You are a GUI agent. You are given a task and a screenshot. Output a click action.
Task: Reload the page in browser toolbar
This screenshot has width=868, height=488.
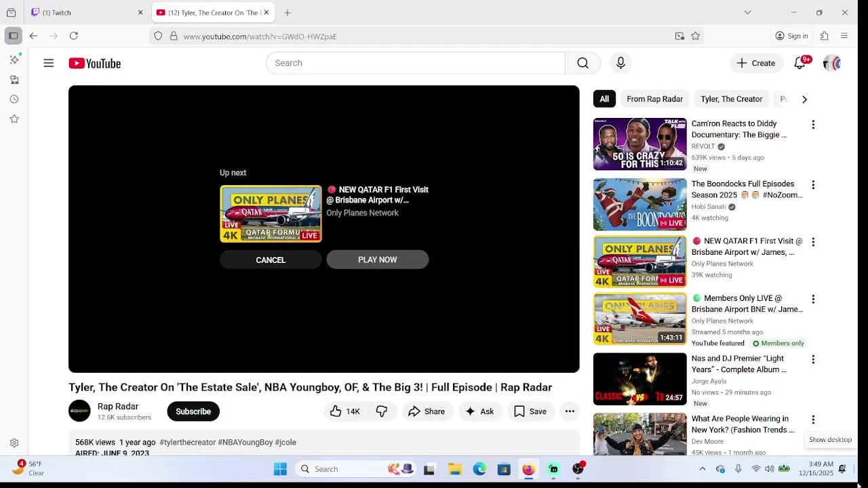(x=74, y=36)
